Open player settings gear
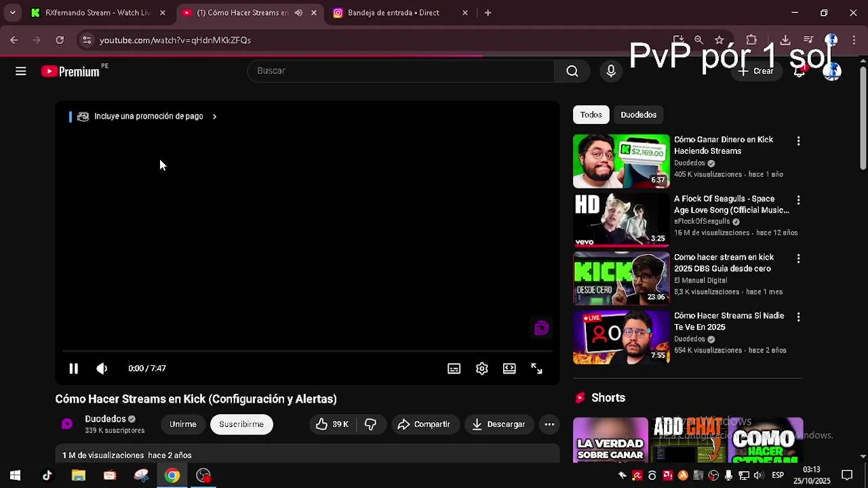 pos(482,369)
